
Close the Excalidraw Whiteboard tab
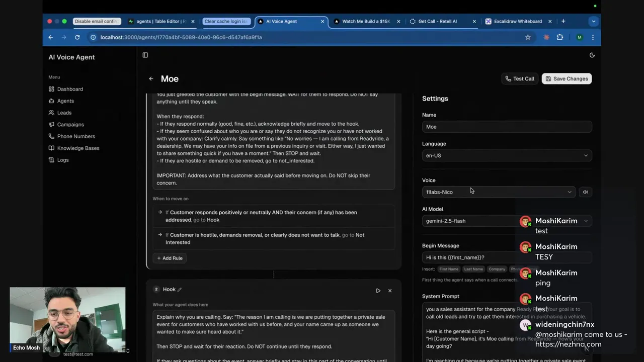click(550, 22)
